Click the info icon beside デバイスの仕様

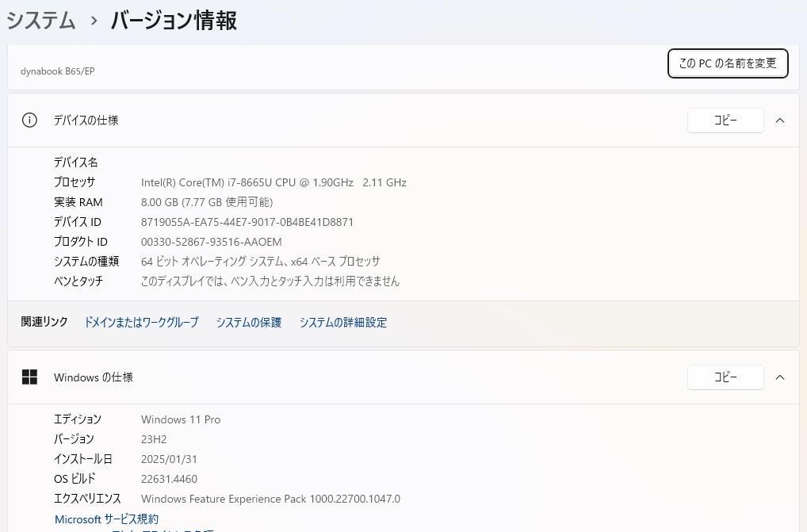click(29, 121)
